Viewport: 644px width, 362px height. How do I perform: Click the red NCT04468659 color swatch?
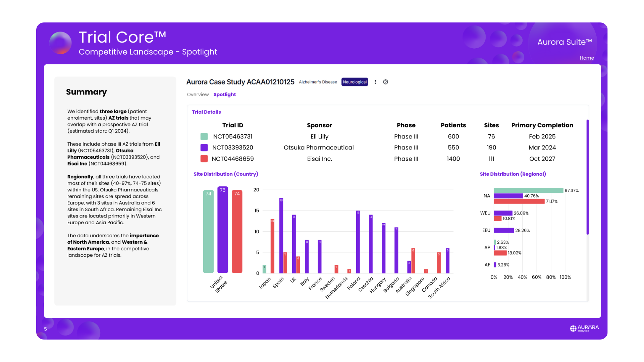[204, 159]
